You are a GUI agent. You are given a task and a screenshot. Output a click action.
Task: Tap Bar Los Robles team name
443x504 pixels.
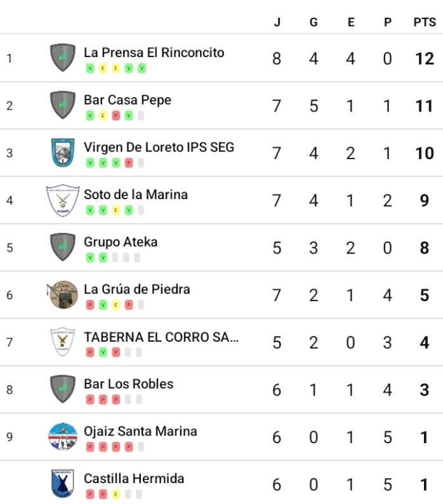[x=128, y=384]
